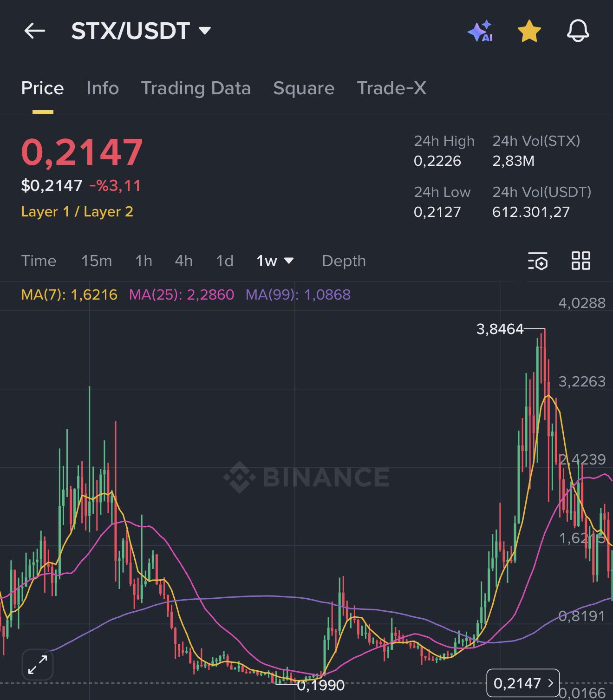Tap the 24h Vol(STX) value 2,83M
613x700 pixels.
point(514,161)
